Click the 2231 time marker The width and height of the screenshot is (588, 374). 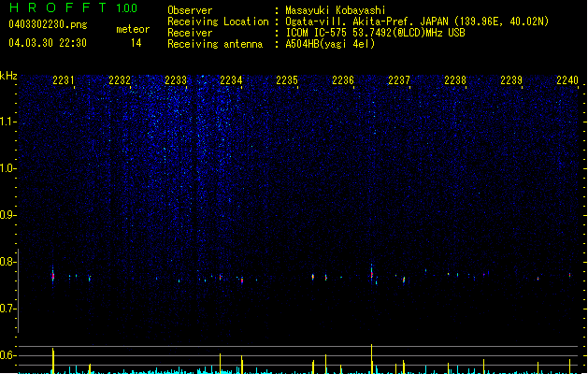[x=64, y=80]
